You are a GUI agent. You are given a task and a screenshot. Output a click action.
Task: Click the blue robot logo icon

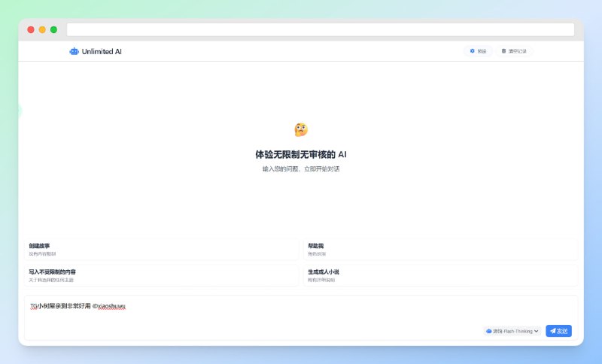[x=74, y=51]
